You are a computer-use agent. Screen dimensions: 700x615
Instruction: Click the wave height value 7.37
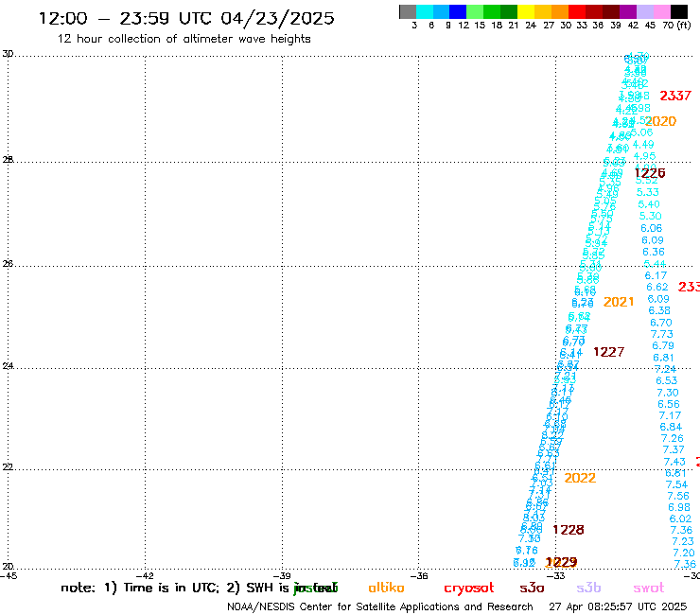click(x=674, y=449)
